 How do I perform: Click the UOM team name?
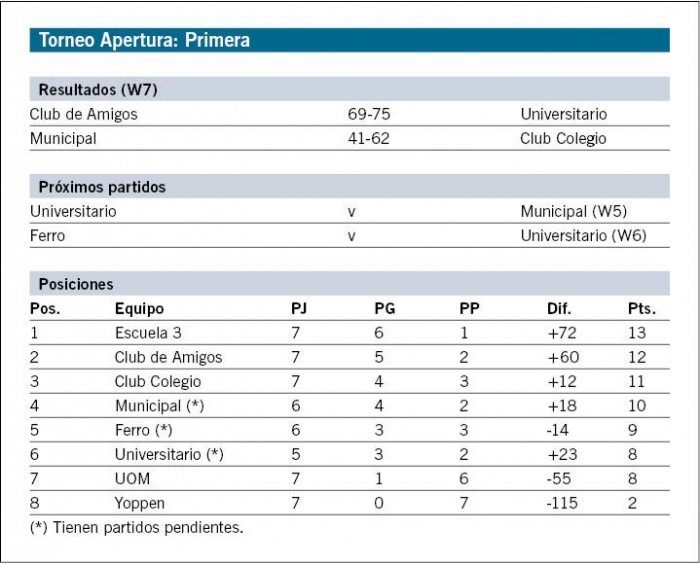[132, 479]
